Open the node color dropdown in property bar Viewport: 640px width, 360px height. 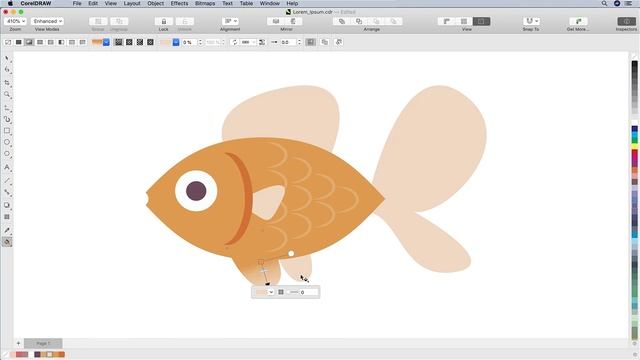pos(176,42)
